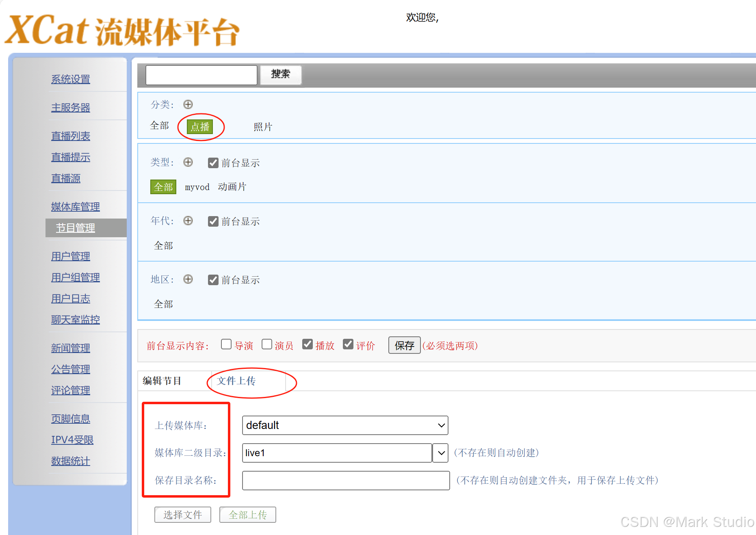Add a new 类型 with plus icon
This screenshot has width=756, height=535.
[x=188, y=162]
